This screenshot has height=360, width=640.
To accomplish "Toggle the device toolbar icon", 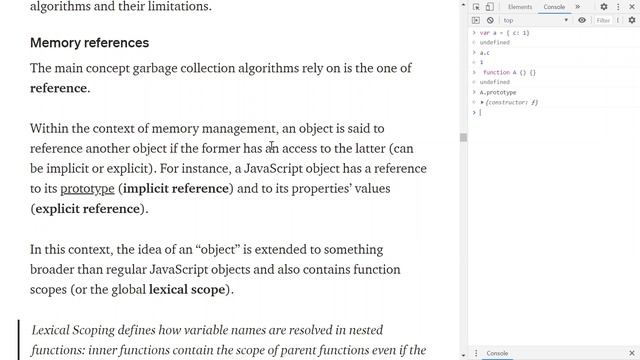I will [x=489, y=7].
